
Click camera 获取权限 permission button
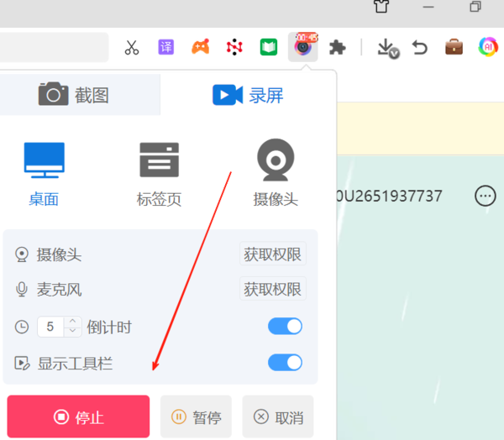[272, 254]
